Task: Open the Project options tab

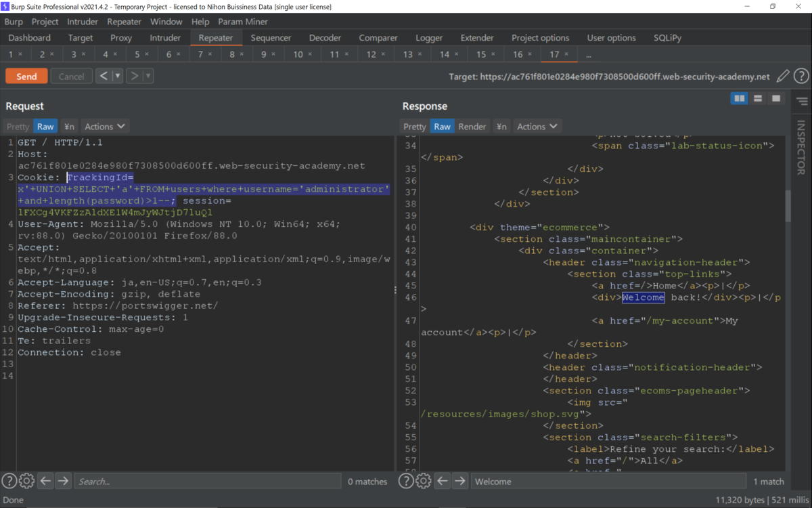Action: tap(541, 38)
